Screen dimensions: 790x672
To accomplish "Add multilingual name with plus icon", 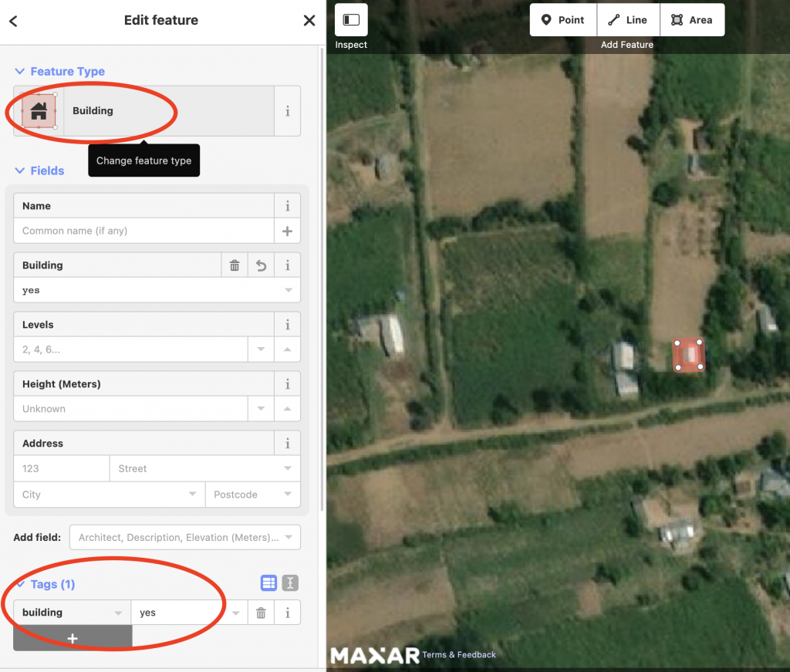I will [x=288, y=231].
